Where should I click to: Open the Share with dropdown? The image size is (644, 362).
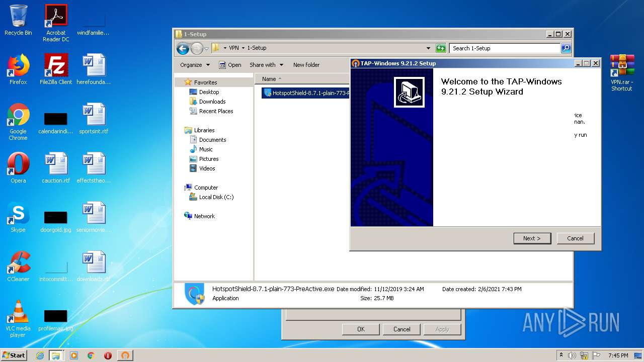[266, 65]
